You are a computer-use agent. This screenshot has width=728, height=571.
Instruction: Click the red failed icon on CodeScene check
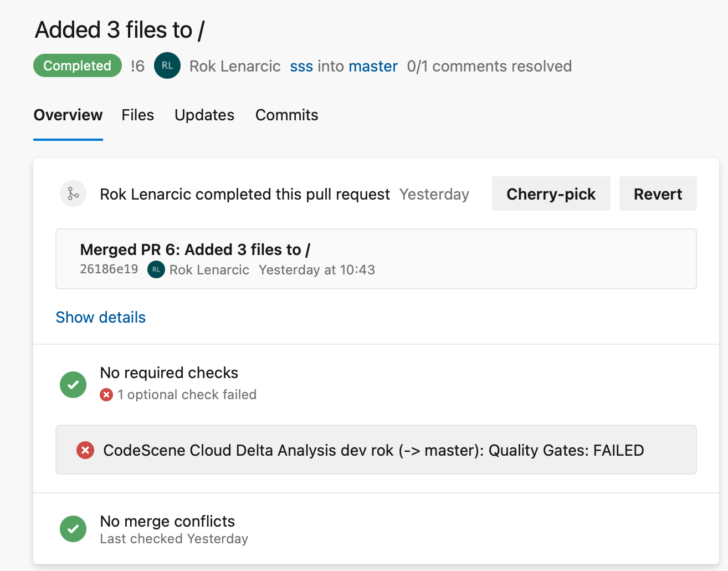tap(85, 450)
